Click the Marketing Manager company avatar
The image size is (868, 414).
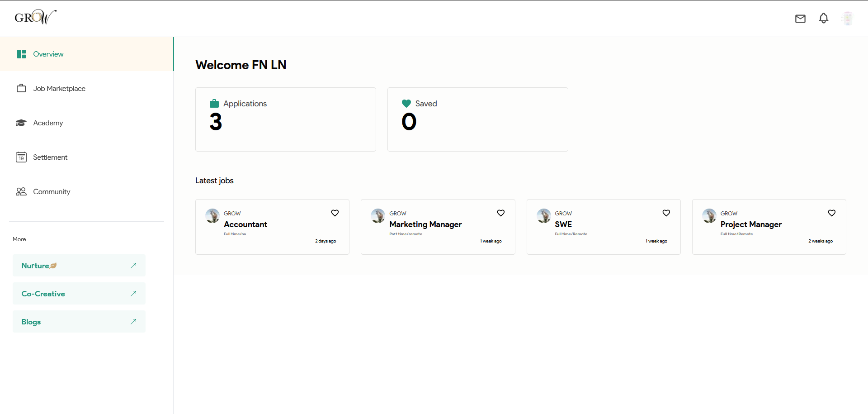click(378, 216)
